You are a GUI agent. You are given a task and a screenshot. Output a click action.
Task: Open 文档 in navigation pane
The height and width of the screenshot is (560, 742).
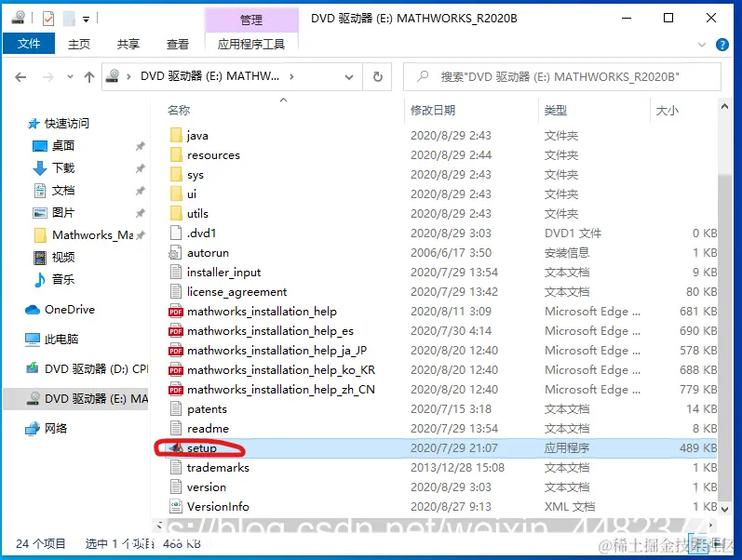click(63, 190)
